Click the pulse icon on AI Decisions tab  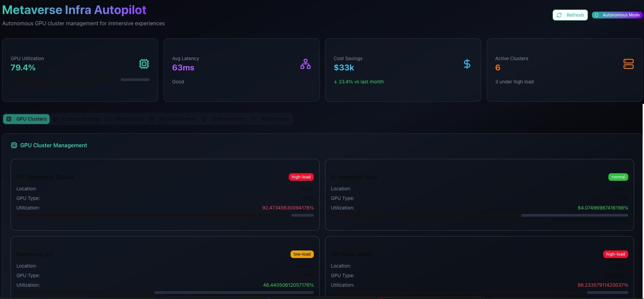tap(253, 119)
